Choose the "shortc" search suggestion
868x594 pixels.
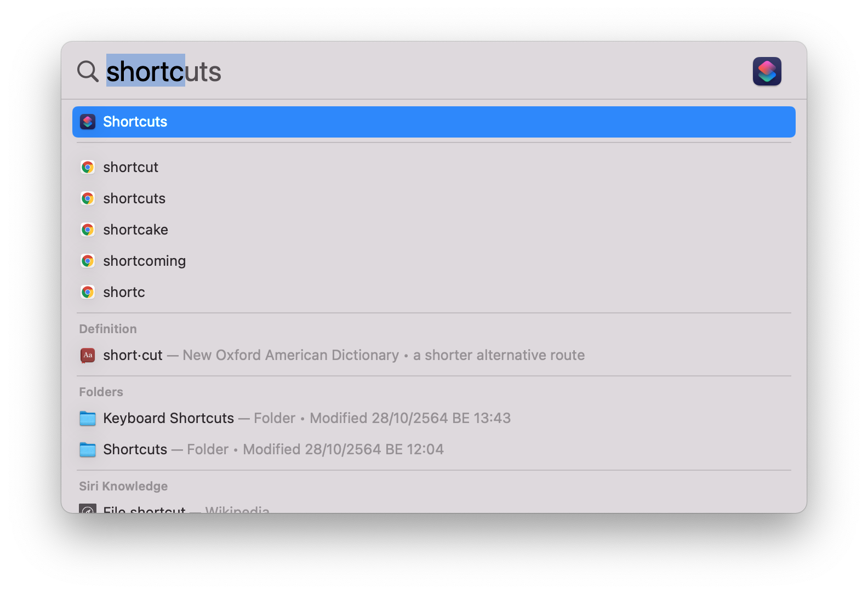[x=124, y=292]
